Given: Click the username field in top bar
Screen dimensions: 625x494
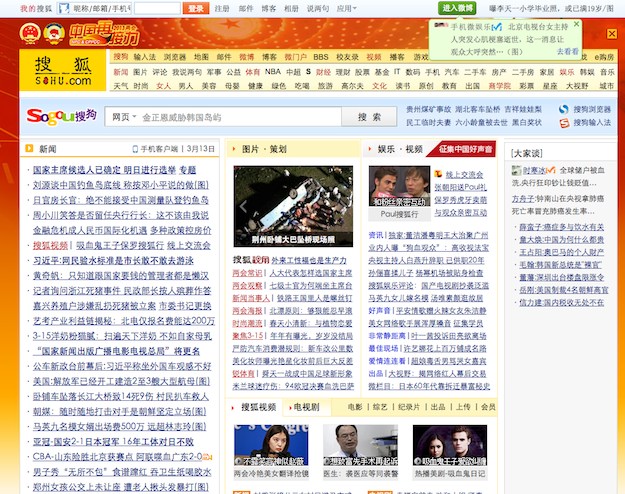Looking at the screenshot, I should point(94,8).
